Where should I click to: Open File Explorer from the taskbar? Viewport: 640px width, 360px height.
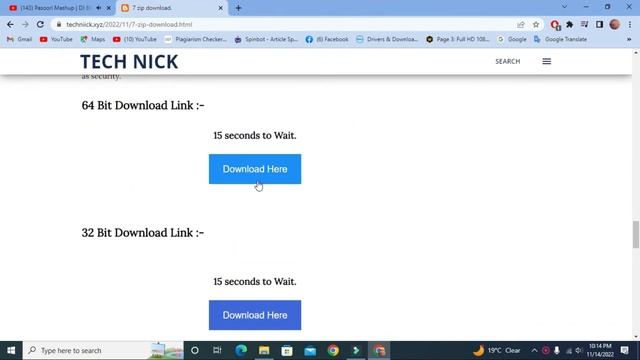[x=264, y=351]
